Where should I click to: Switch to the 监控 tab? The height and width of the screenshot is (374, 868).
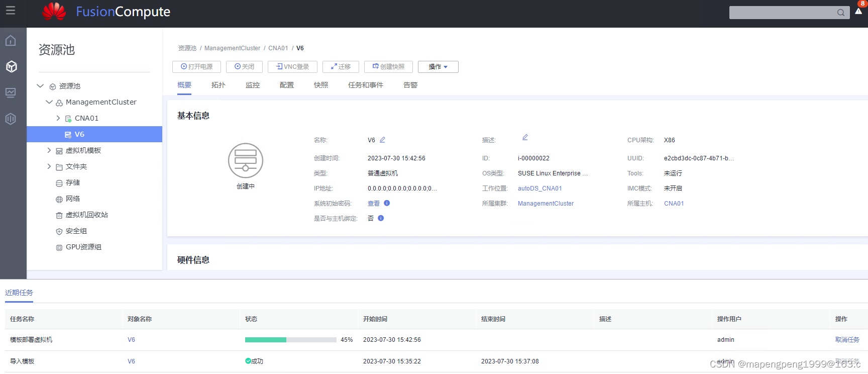[x=253, y=85]
